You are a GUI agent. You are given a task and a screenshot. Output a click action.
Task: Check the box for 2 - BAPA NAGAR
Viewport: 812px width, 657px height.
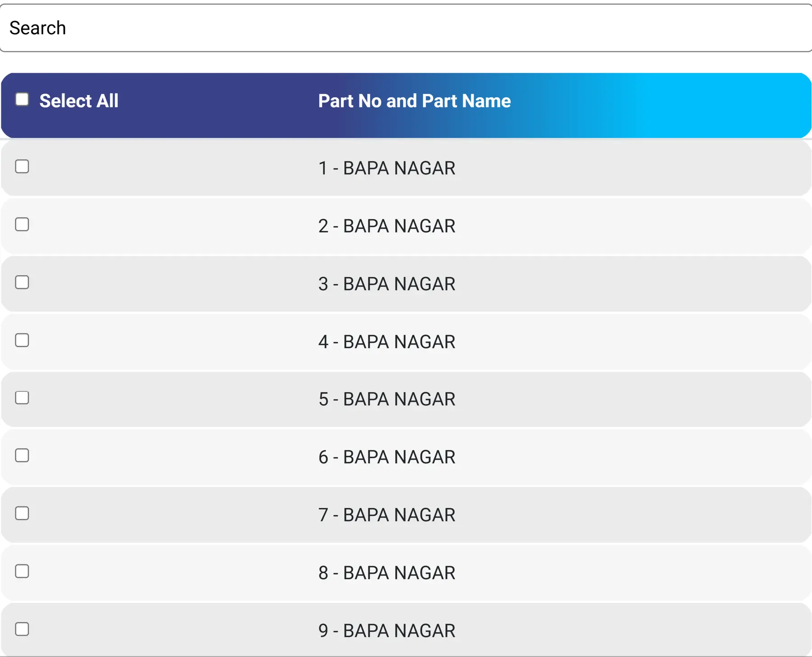(x=22, y=224)
